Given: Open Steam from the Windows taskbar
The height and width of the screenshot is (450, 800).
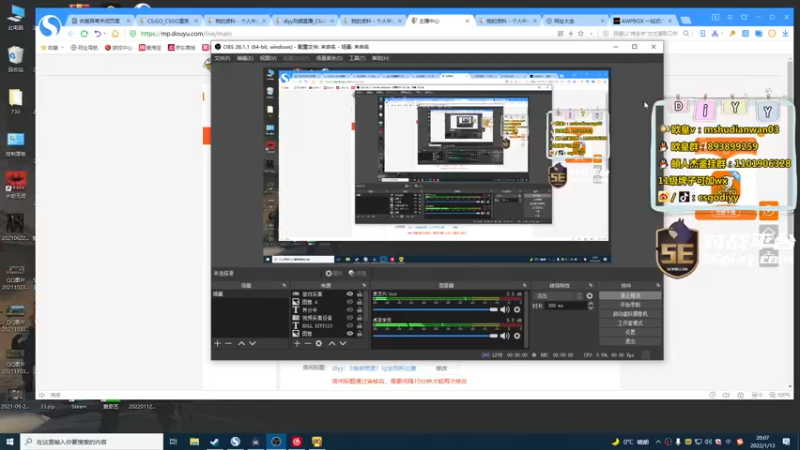Looking at the screenshot, I should click(214, 441).
